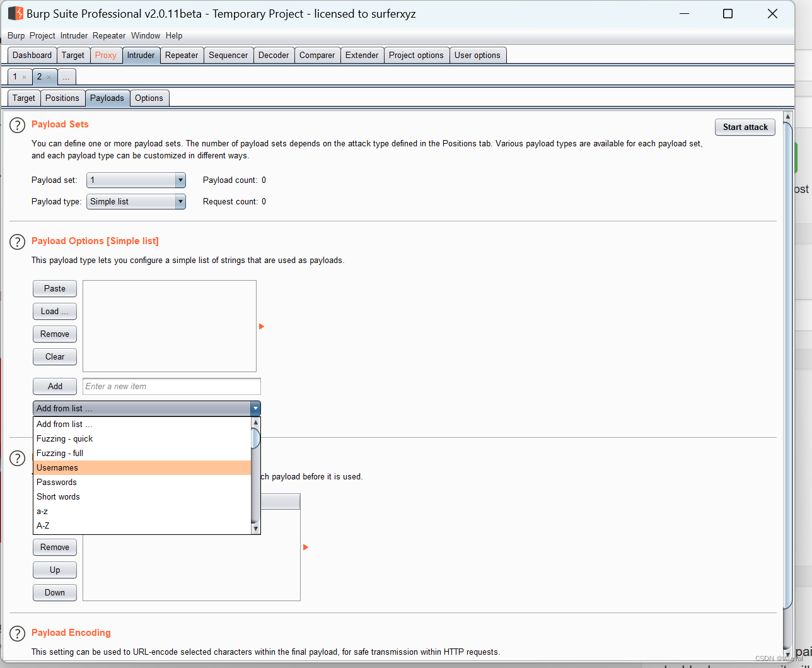Viewport: 812px width, 668px height.
Task: Switch to the Proxy tab
Action: pyautogui.click(x=106, y=55)
